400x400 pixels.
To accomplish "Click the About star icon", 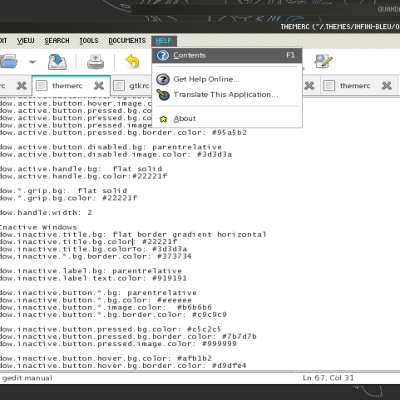I will coord(163,119).
